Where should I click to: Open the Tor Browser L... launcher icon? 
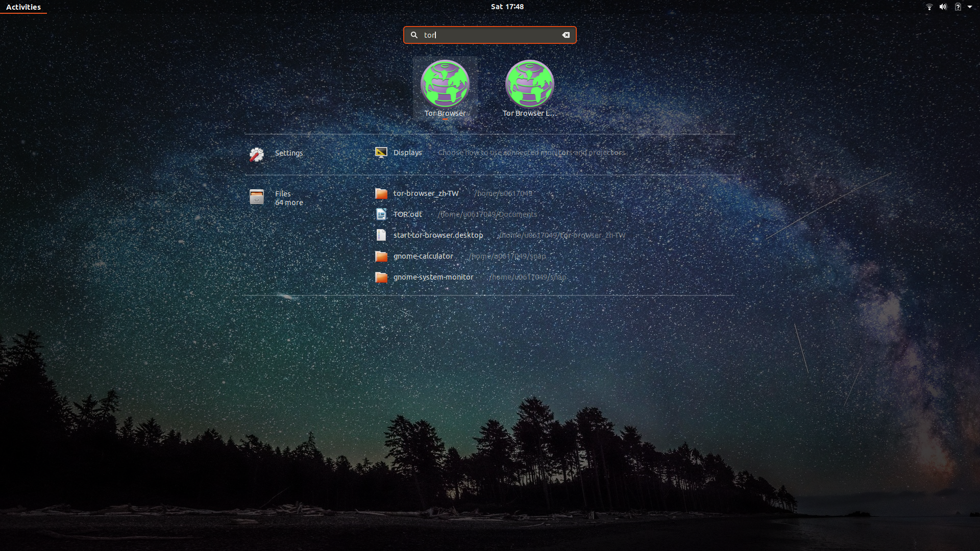[x=530, y=84]
